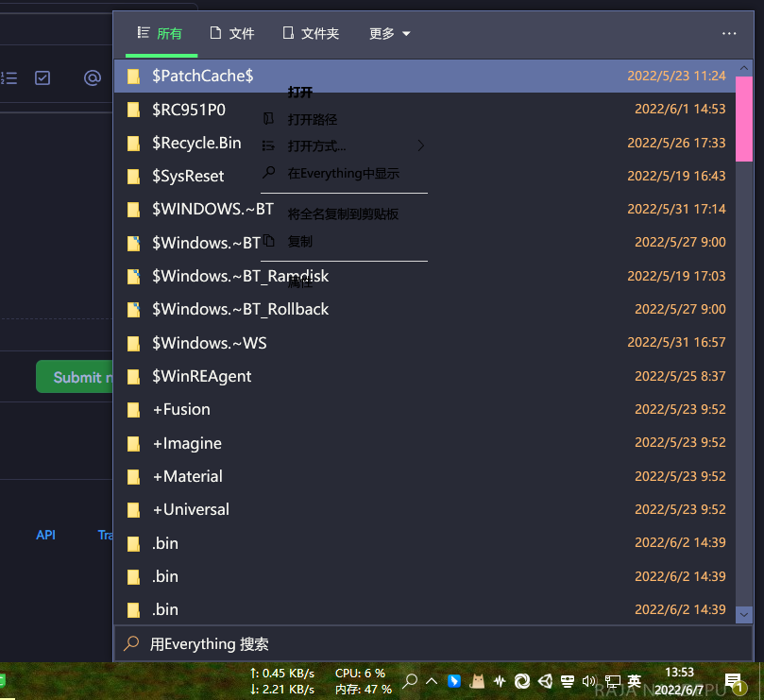The width and height of the screenshot is (764, 700).
Task: Click the pink scrollbar thumb
Action: click(743, 119)
